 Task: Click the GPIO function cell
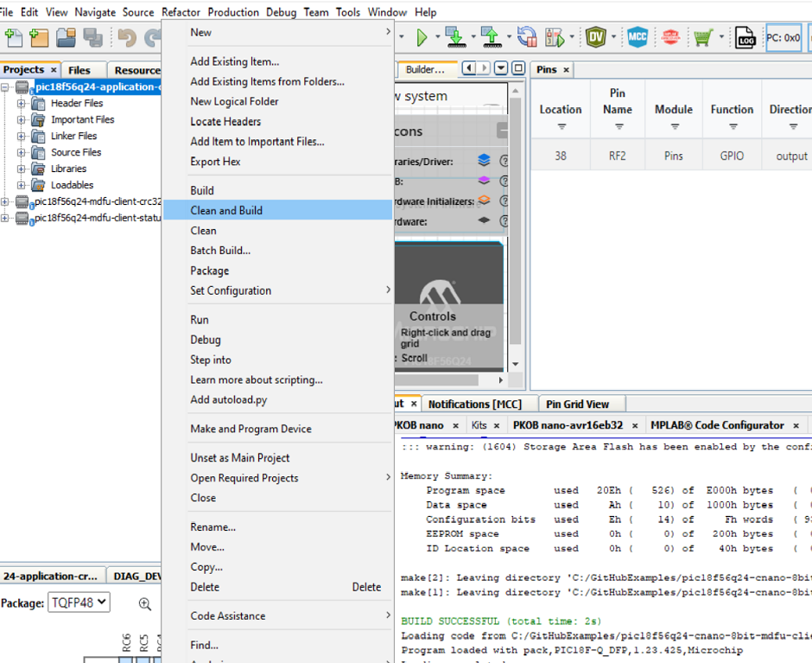[x=732, y=156]
